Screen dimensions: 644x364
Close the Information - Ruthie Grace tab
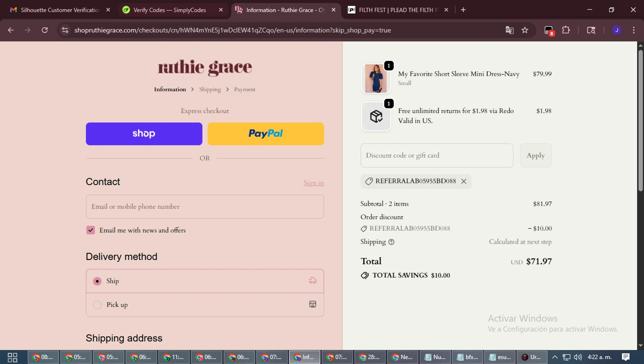pos(334,10)
